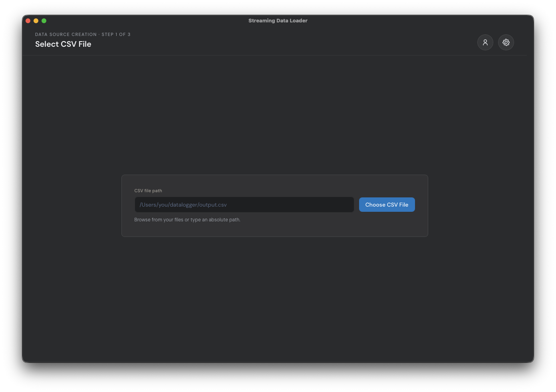Screen dimensions: 556x392
Task: Maximize the window with the green button
Action: [44, 21]
